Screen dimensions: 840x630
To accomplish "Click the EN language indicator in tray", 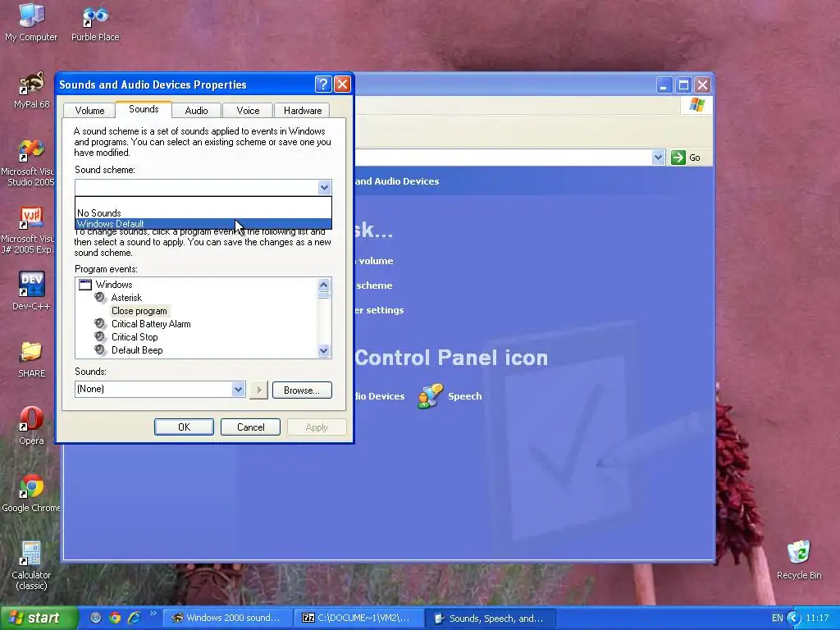I will tap(778, 619).
